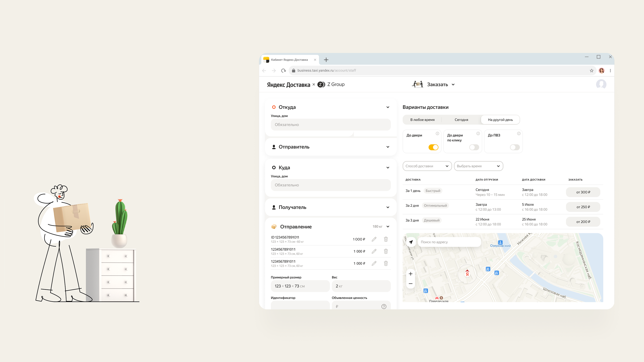644x362 pixels.
Task: Enable the До двери по клику toggle
Action: [x=474, y=147]
